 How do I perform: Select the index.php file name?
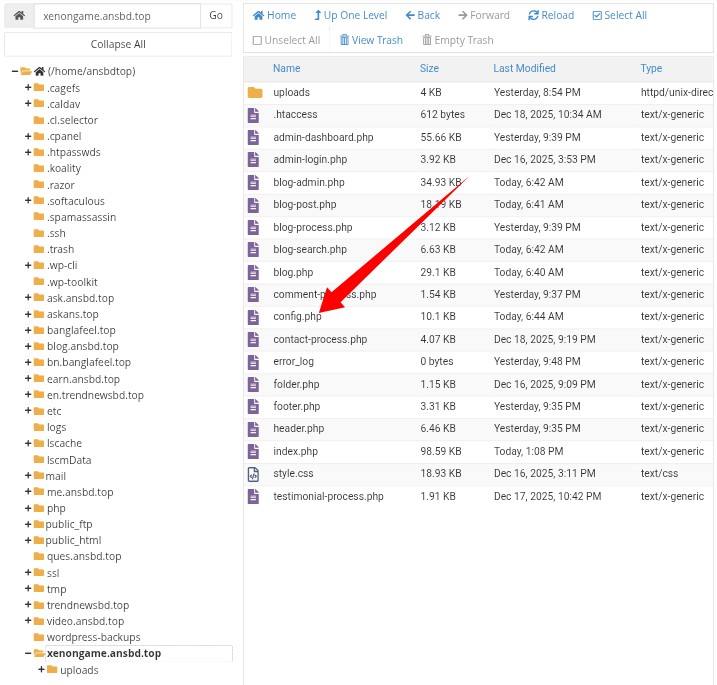click(295, 451)
